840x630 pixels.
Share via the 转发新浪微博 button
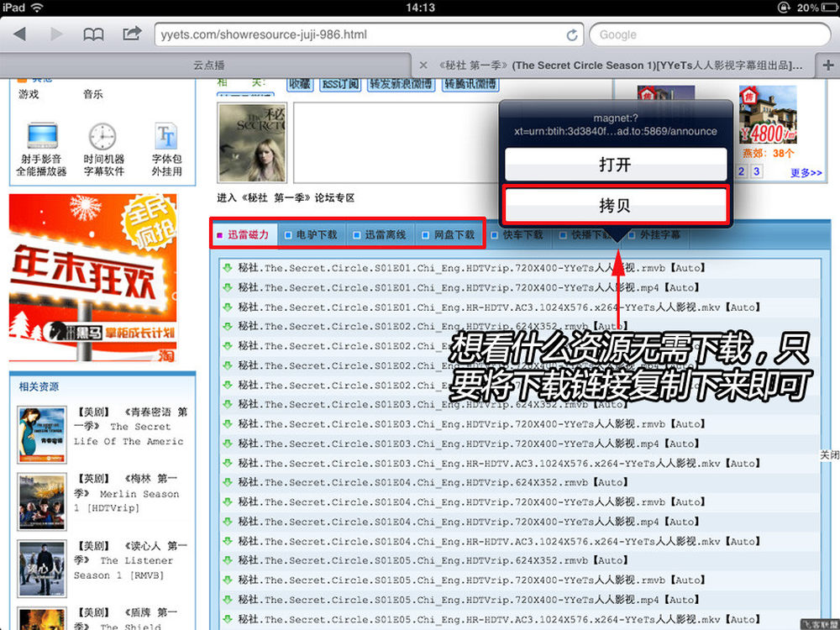402,84
